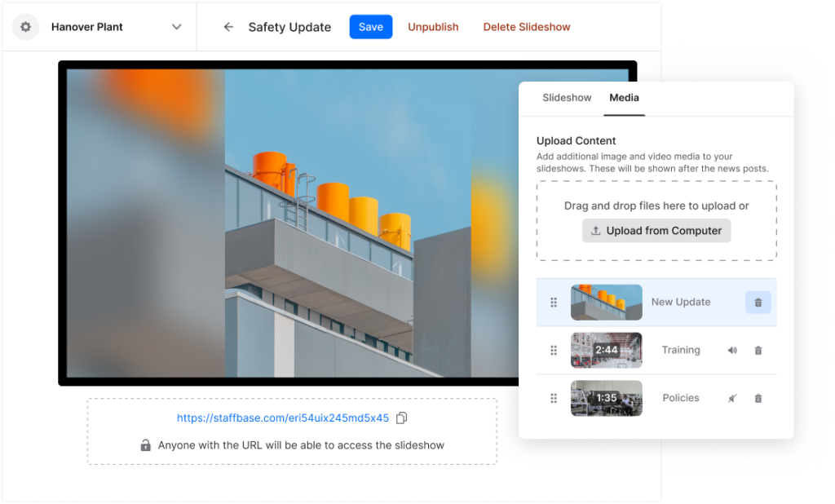835x504 pixels.
Task: Mute the Training video audio
Action: pos(732,351)
